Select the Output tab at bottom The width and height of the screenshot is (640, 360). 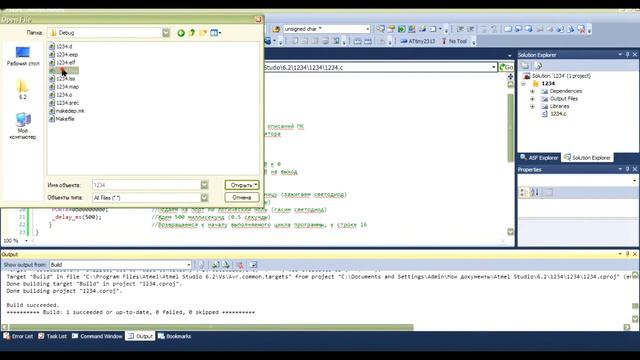pyautogui.click(x=140, y=336)
